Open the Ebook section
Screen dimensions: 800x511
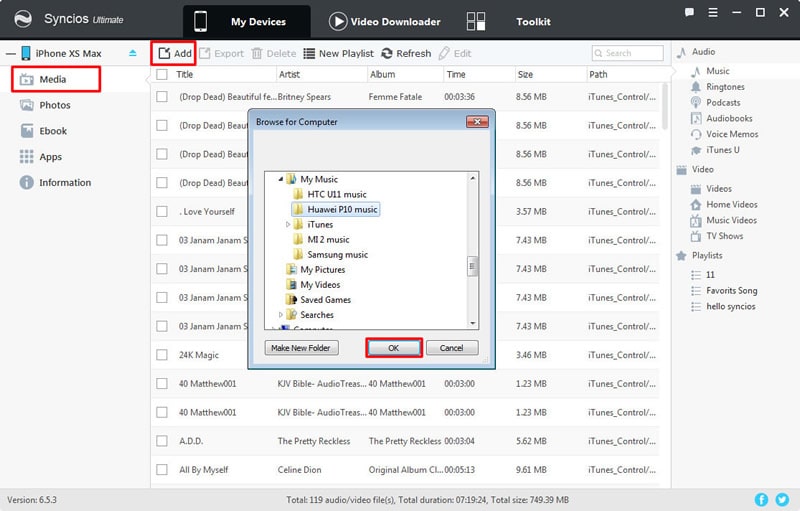click(x=43, y=131)
